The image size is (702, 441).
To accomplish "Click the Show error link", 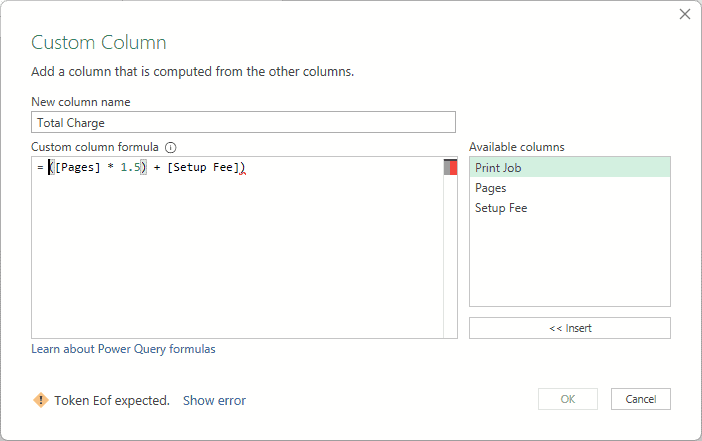I will [x=214, y=400].
